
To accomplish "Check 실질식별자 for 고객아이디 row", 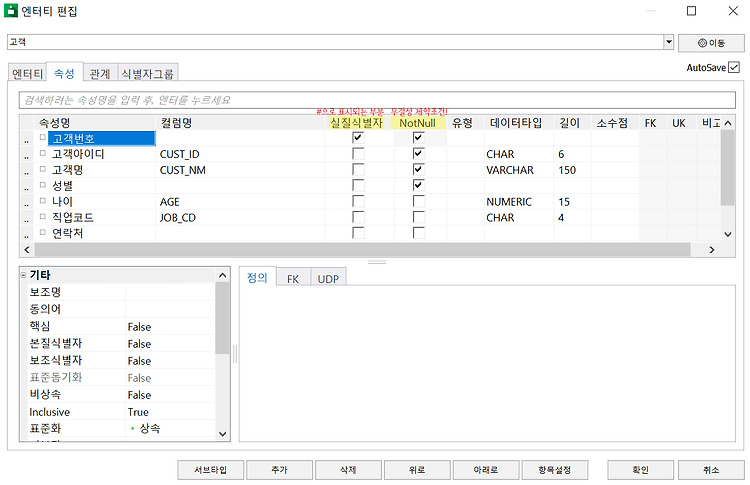I will tap(358, 154).
